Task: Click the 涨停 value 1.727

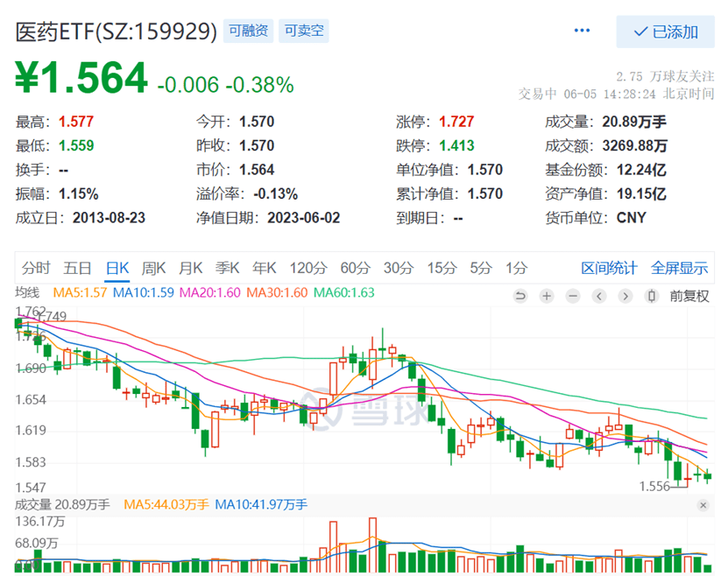Action: 456,122
